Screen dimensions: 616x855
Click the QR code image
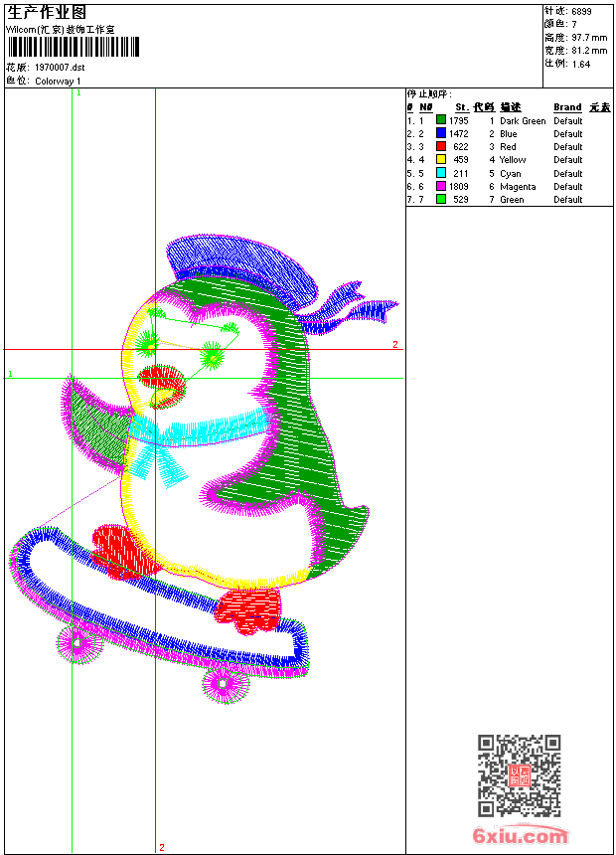(519, 775)
